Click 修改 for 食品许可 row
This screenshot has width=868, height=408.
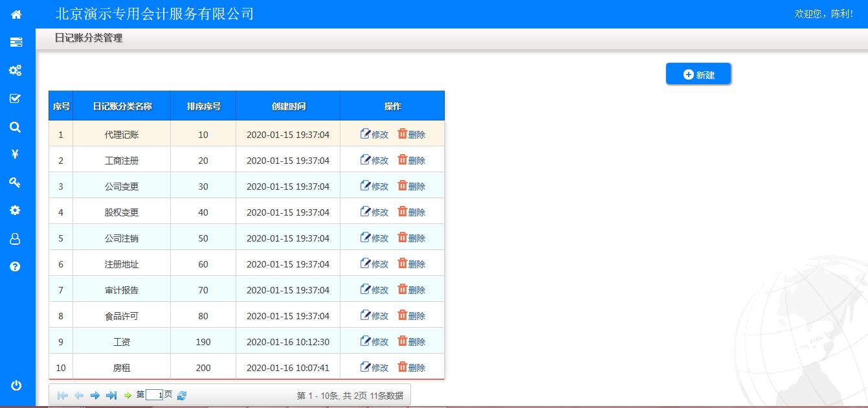[375, 315]
